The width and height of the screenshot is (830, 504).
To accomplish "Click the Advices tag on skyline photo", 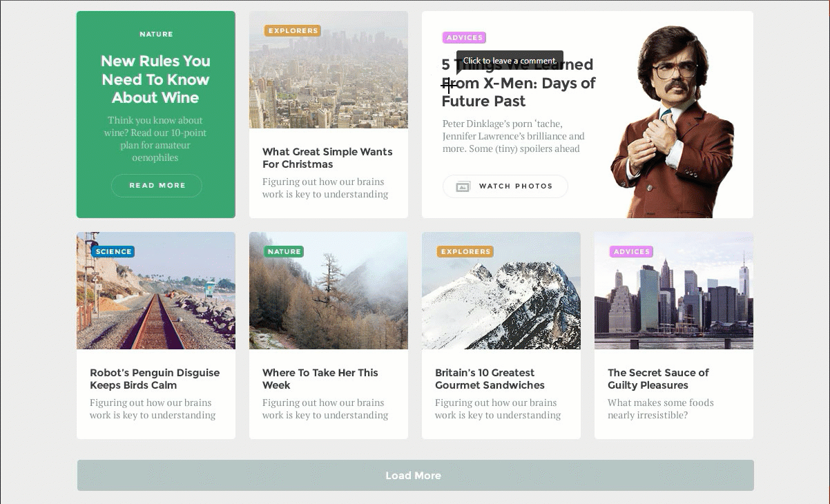I will (631, 252).
